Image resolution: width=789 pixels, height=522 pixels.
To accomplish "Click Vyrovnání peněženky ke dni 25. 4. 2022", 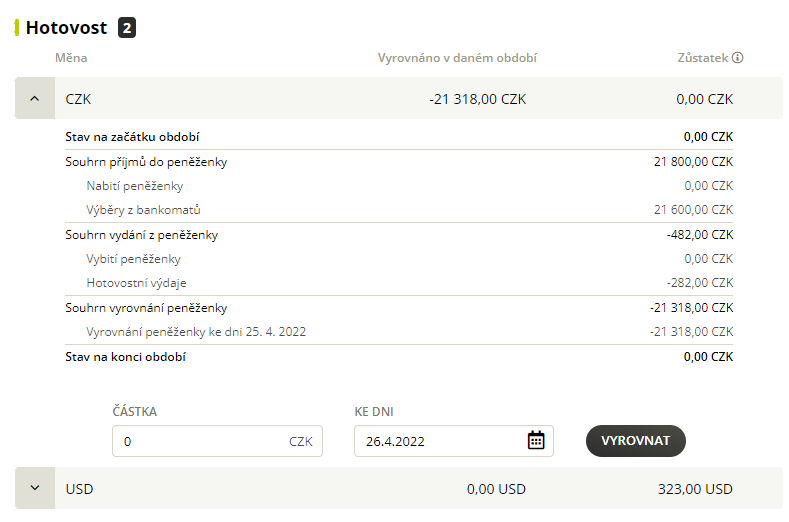I will [196, 332].
